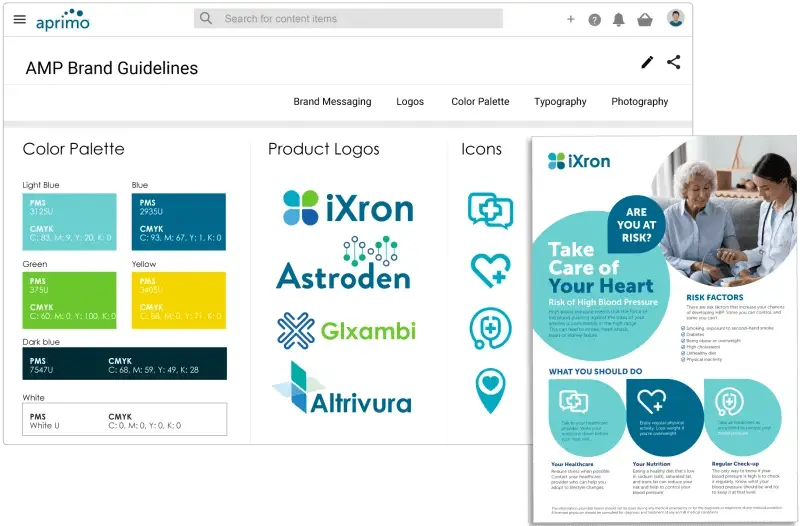
Task: Focus the Search for content items field
Action: [348, 19]
